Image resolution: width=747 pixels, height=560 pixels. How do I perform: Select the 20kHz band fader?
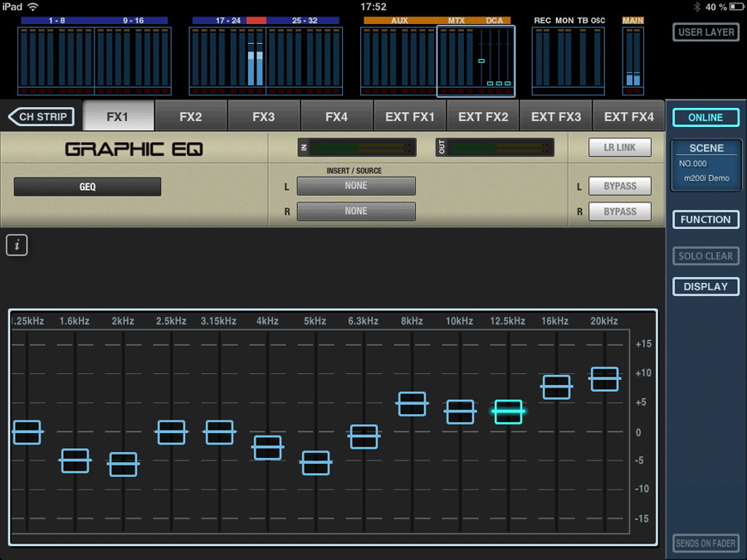(x=604, y=378)
